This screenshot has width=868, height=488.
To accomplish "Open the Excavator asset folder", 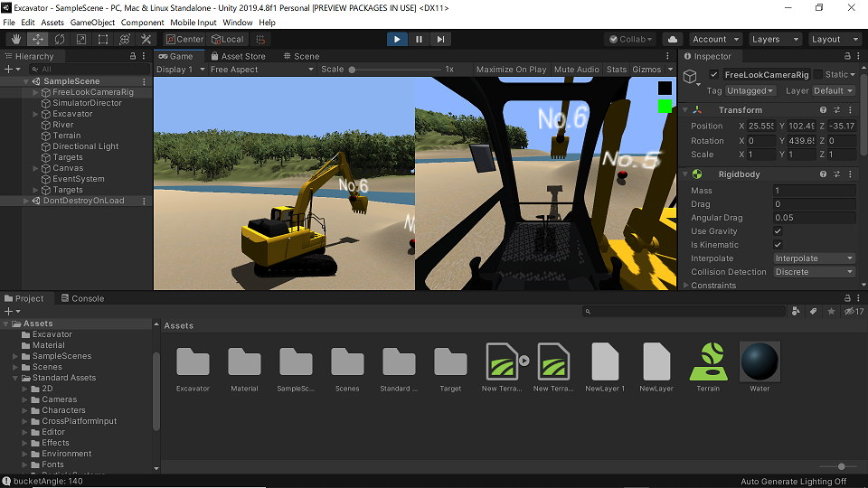I will 193,368.
